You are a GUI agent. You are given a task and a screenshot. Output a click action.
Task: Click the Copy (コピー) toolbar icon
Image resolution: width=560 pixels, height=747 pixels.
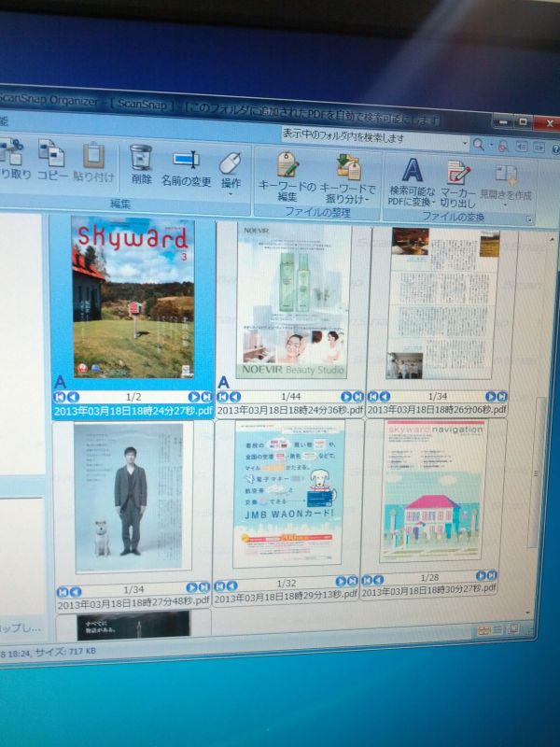51,153
